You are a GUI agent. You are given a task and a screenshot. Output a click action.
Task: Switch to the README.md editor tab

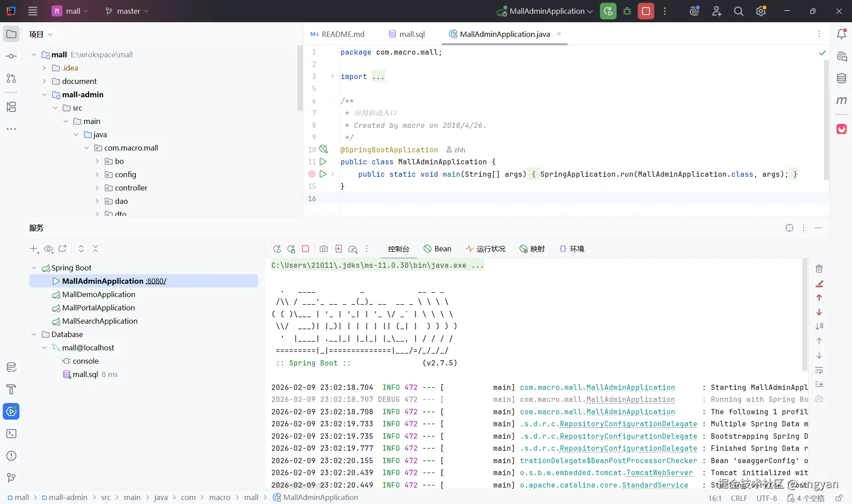(337, 34)
